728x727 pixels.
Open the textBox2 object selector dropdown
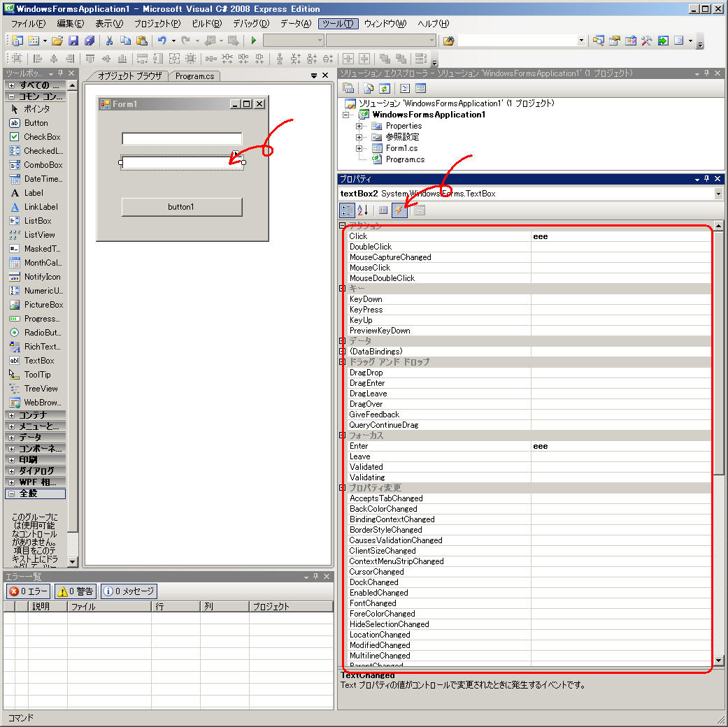coord(718,194)
